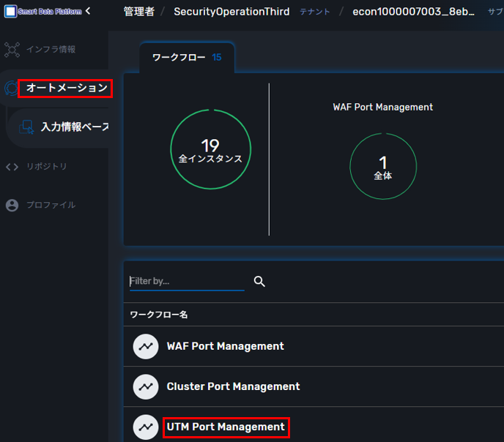
Task: Go to リポジトリ menu entry
Action: tap(47, 166)
